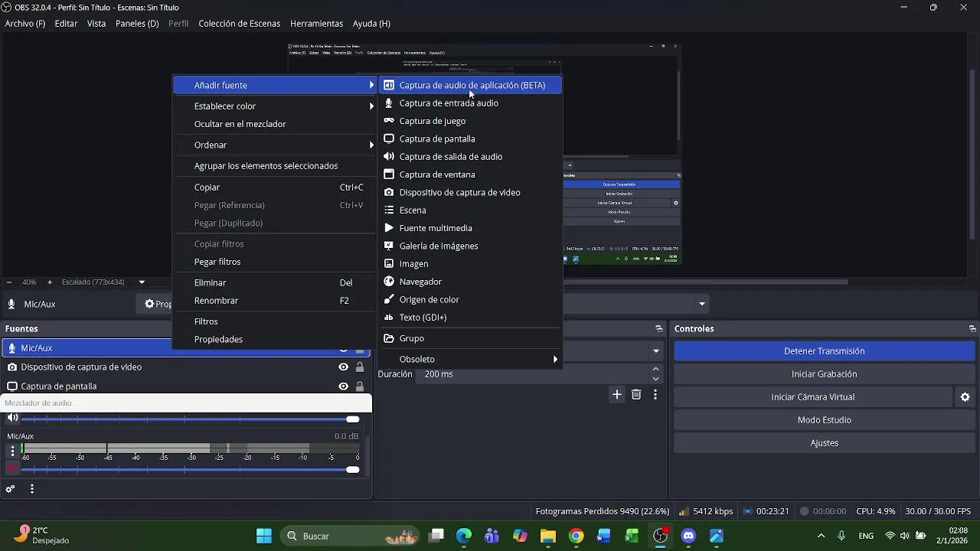Click the monitor icon next to Captura de pantalla in submenu
The height and width of the screenshot is (551, 980).
click(x=389, y=139)
